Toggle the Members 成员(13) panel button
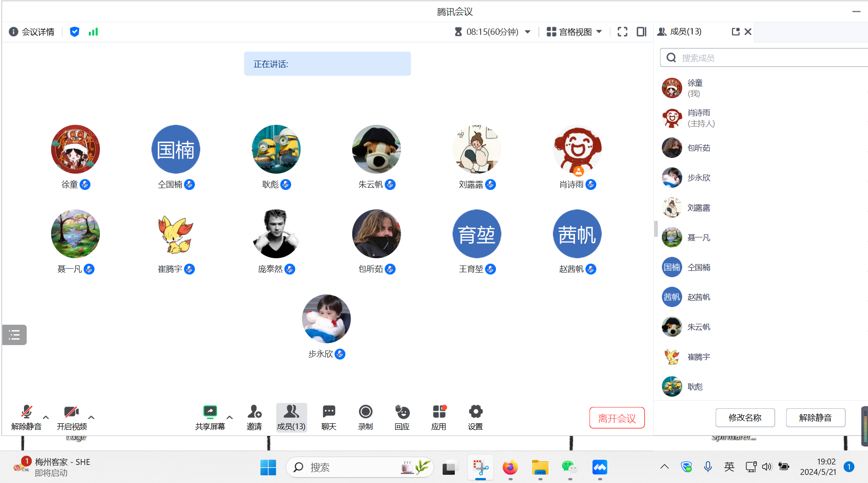Image resolution: width=868 pixels, height=483 pixels. click(x=291, y=417)
